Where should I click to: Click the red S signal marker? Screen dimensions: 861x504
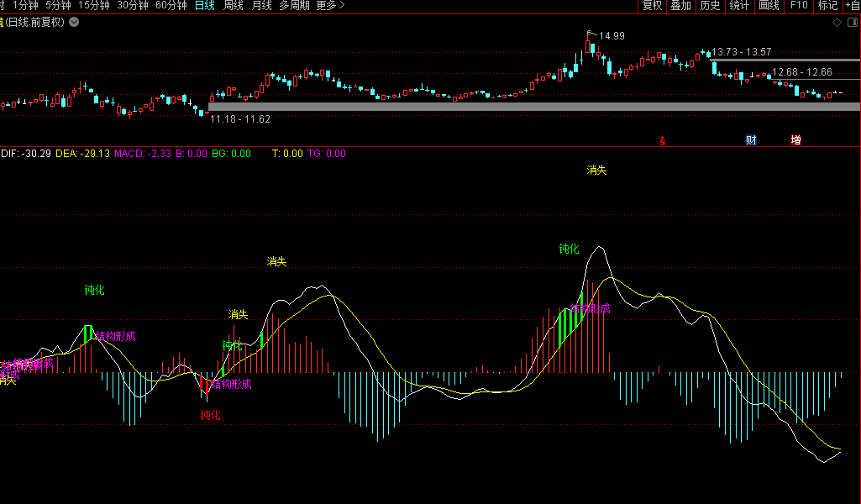coord(663,140)
